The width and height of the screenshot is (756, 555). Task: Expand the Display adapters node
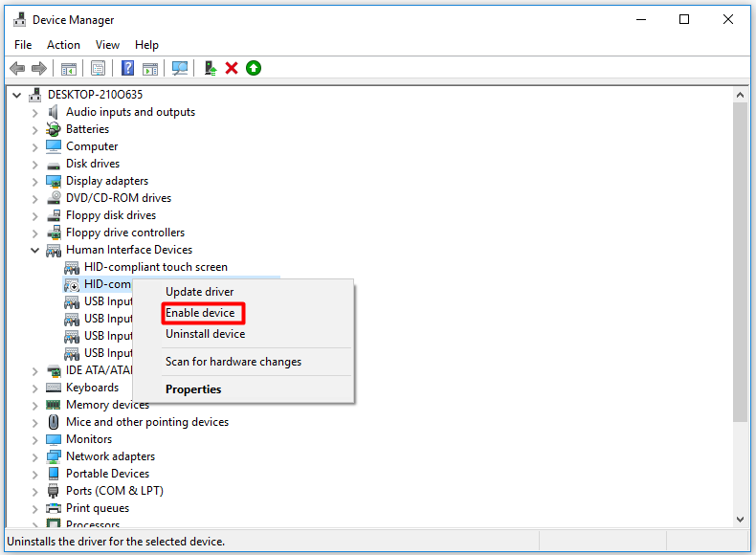[x=35, y=181]
